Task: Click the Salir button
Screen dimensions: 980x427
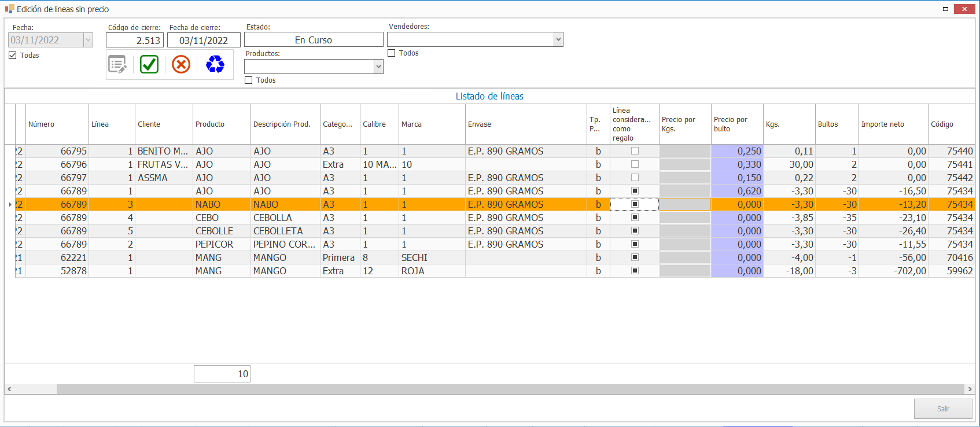Action: point(943,408)
